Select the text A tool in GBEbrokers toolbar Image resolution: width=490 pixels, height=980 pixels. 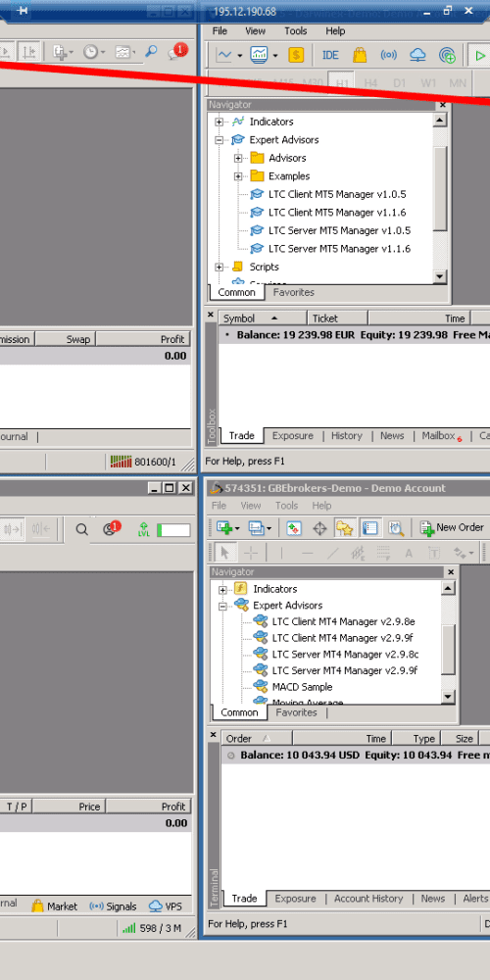coord(409,553)
